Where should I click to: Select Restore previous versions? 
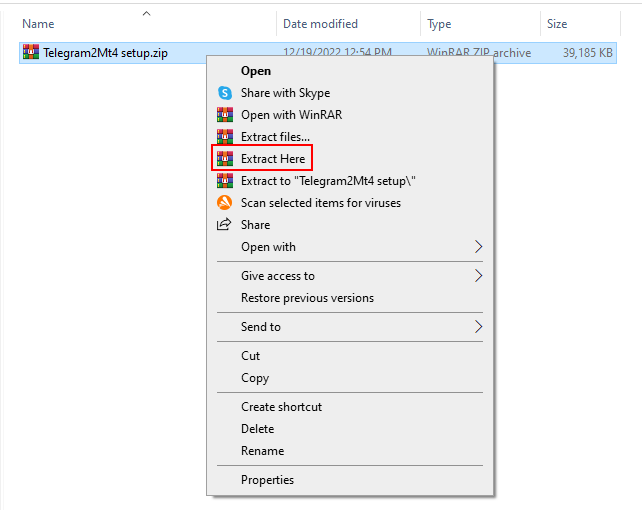[307, 298]
